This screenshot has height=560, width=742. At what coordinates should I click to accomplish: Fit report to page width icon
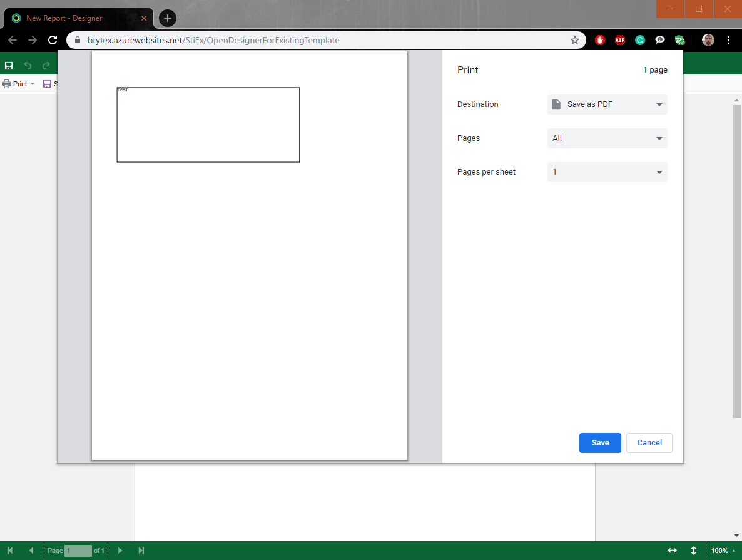tap(672, 551)
